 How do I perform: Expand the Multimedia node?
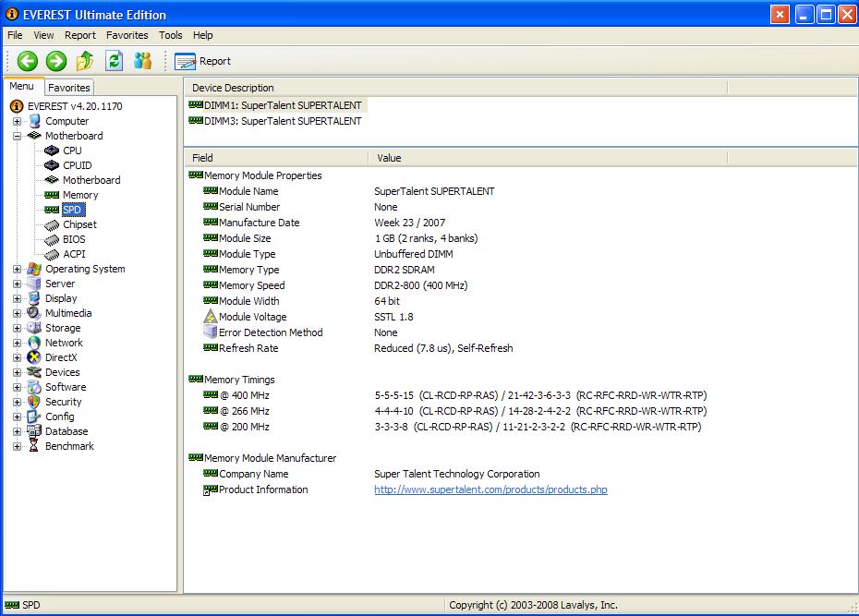point(17,313)
